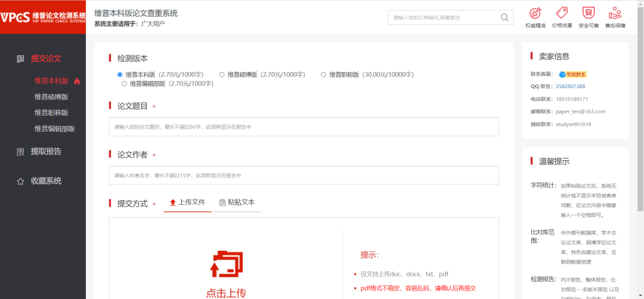
Task: Click 点击上传 to upload a file
Action: click(226, 294)
